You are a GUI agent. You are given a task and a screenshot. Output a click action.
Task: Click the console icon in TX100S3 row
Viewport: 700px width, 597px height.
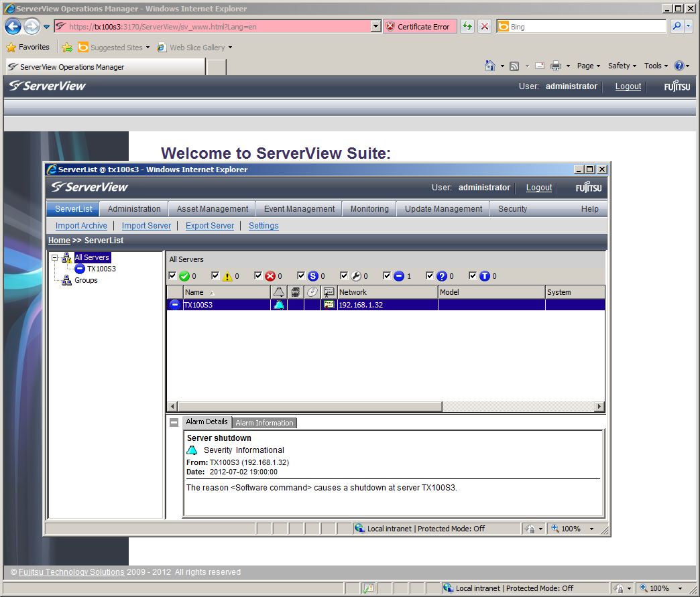tap(329, 305)
